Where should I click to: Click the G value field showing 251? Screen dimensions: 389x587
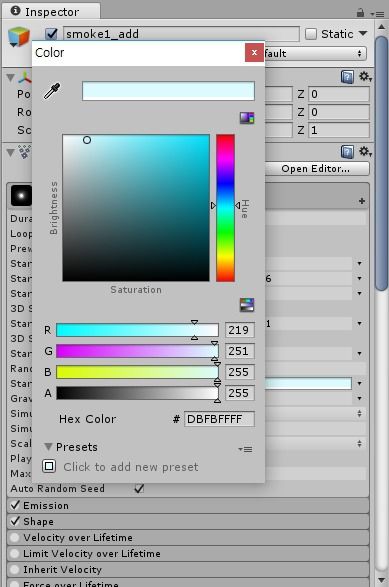(240, 351)
